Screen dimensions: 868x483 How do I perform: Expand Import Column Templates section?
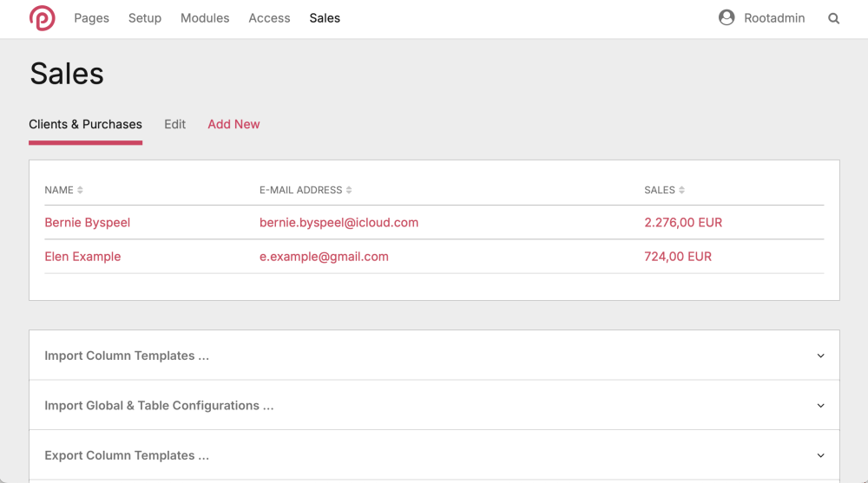[126, 356]
